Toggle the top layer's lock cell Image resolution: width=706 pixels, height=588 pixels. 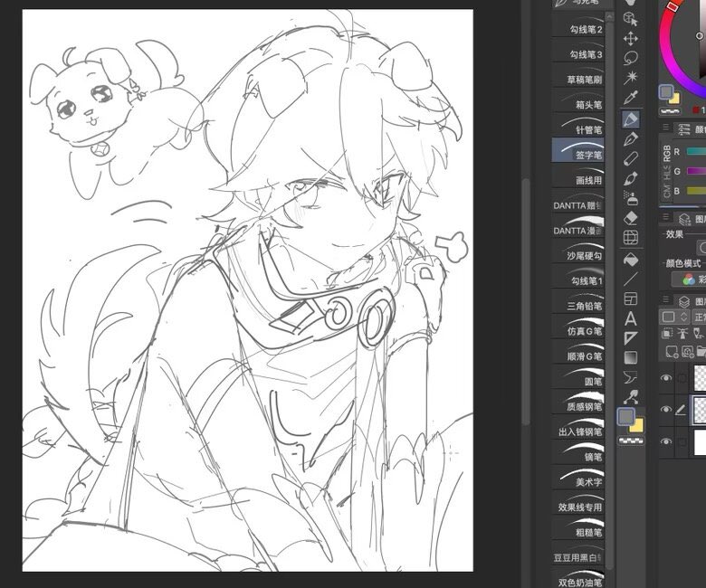[x=682, y=378]
